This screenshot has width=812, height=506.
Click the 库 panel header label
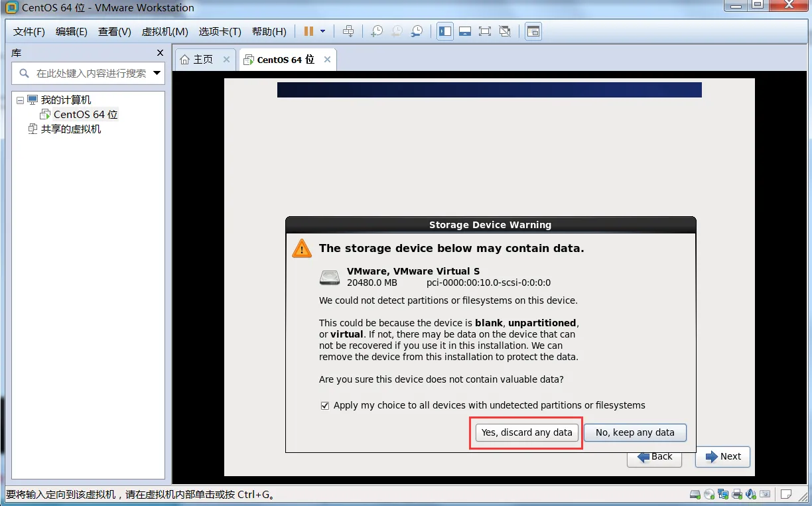[17, 53]
